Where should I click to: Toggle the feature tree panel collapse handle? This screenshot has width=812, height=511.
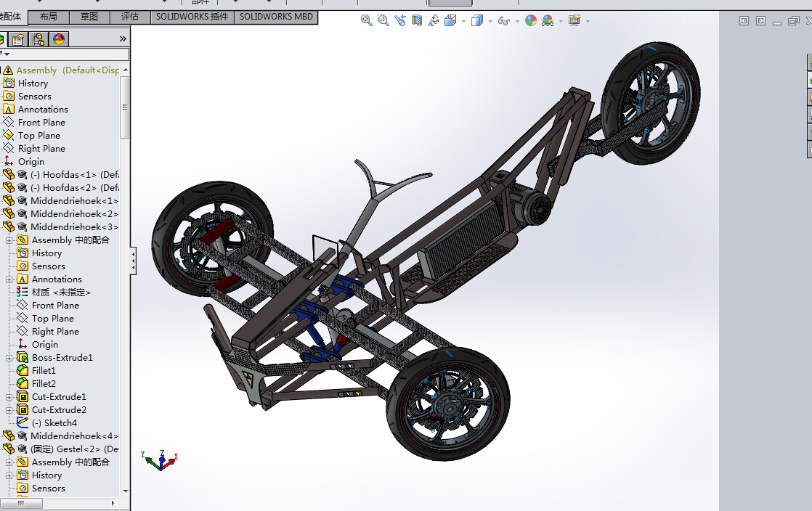coord(133,261)
